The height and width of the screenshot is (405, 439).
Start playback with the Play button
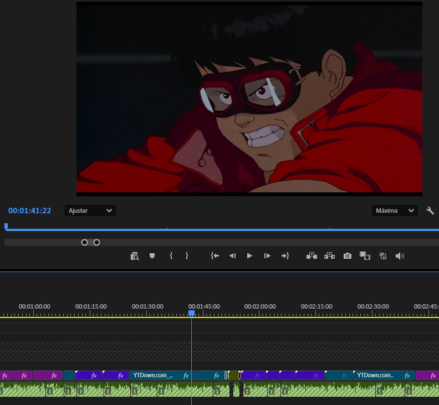[249, 256]
